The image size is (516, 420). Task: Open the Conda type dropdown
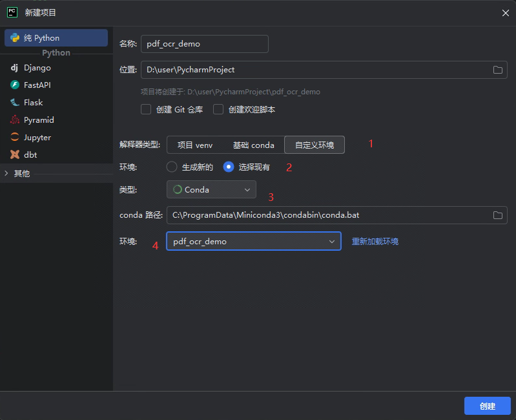point(211,189)
